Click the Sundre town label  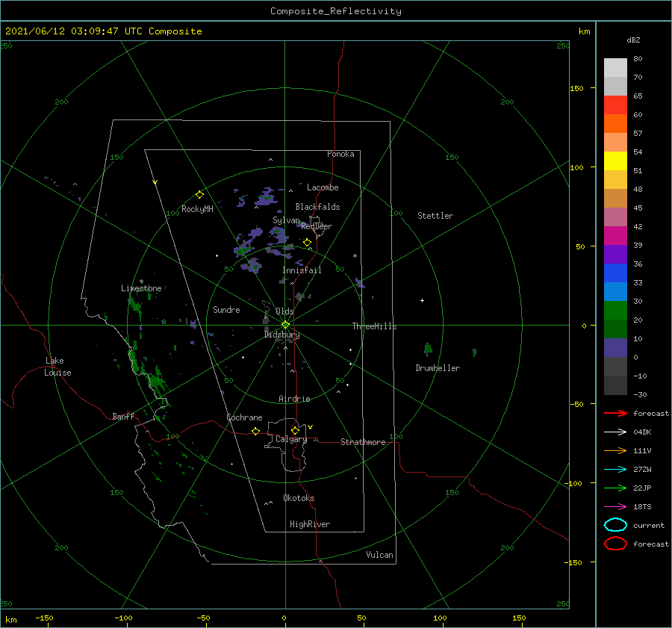[226, 309]
